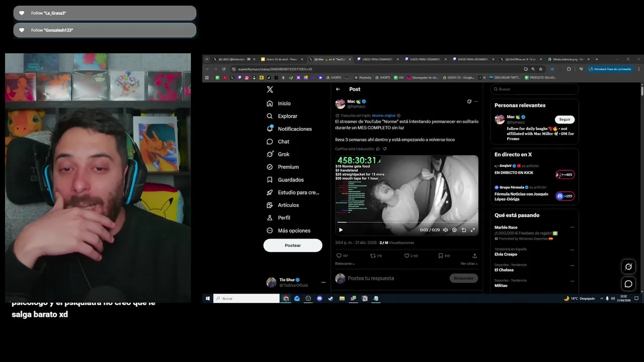Open Explorar in X sidebar
Image resolution: width=644 pixels, height=362 pixels.
coord(282,116)
